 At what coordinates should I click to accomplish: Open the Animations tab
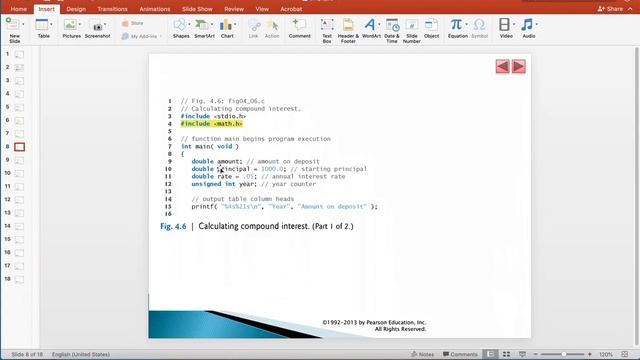[x=155, y=9]
